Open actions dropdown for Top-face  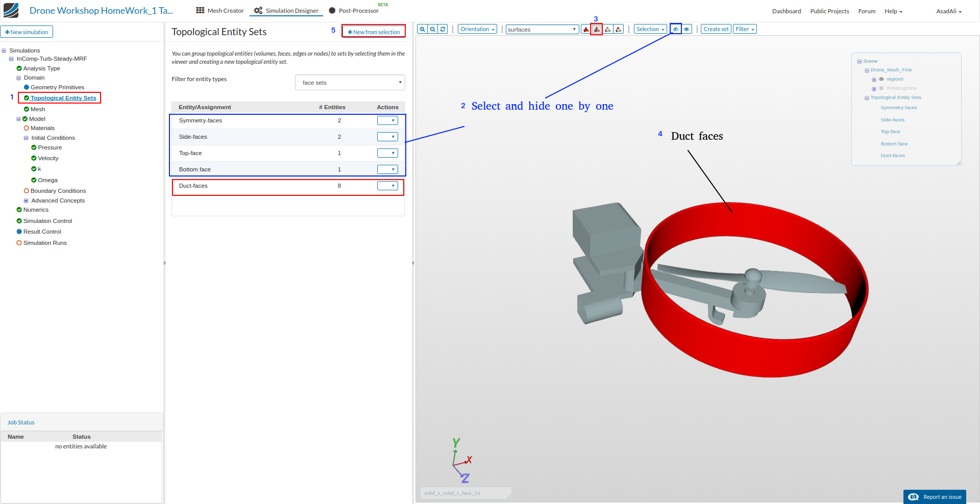tap(387, 153)
